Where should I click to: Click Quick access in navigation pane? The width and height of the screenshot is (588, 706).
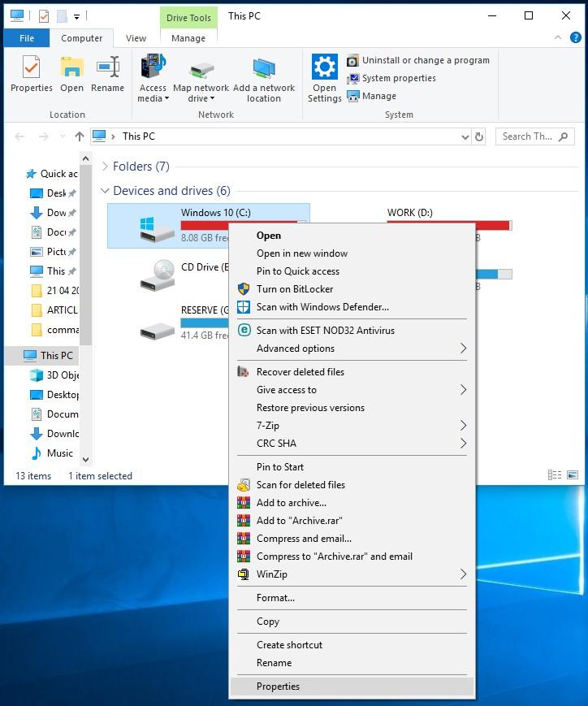tap(52, 174)
